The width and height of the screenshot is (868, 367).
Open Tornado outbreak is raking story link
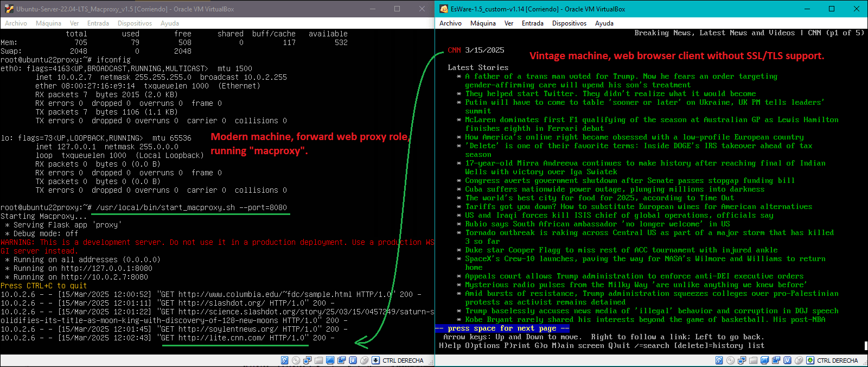point(649,237)
